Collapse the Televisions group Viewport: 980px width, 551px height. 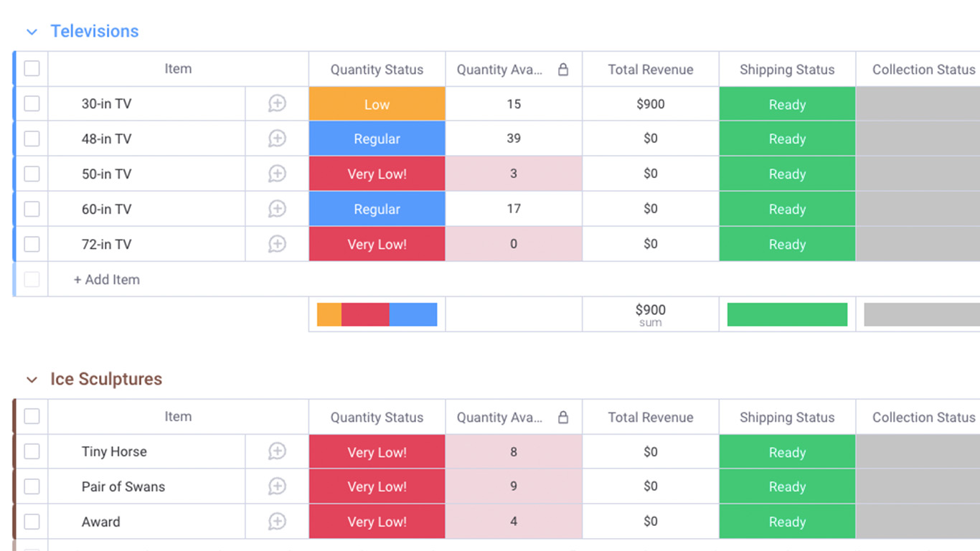coord(32,32)
